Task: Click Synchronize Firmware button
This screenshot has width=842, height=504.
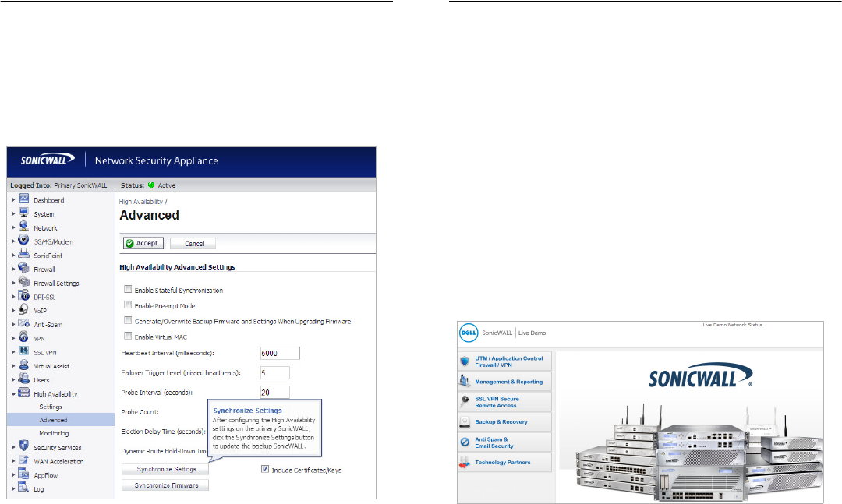Action: [165, 485]
